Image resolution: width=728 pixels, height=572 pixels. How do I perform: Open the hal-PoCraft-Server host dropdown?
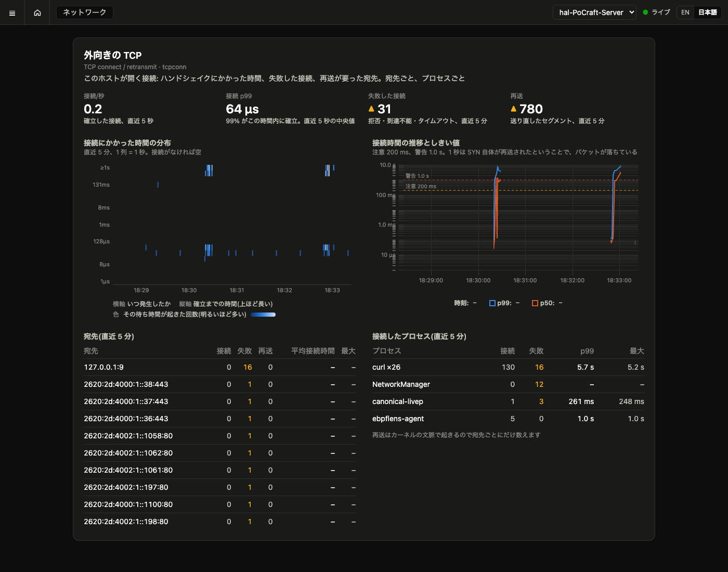click(594, 12)
